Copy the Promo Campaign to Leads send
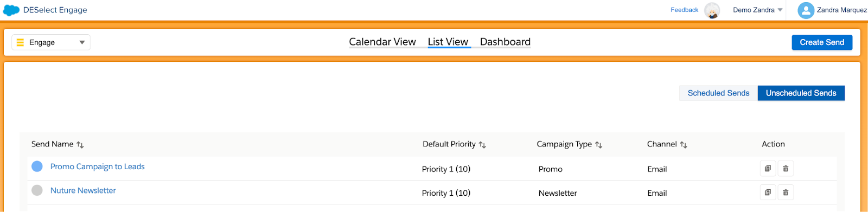The image size is (868, 212). [768, 169]
